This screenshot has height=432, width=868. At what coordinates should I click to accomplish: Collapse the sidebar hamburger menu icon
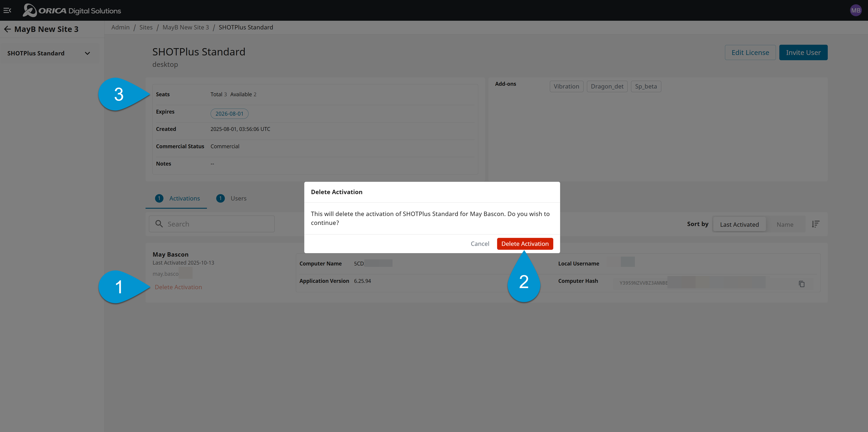pyautogui.click(x=7, y=11)
